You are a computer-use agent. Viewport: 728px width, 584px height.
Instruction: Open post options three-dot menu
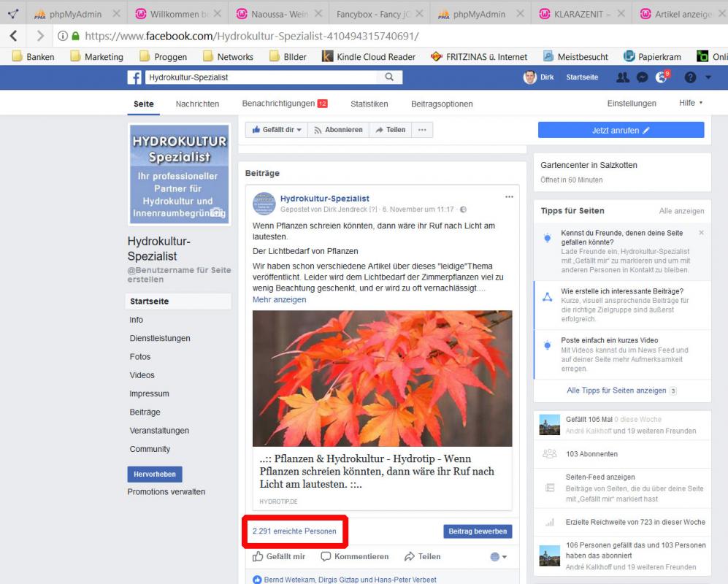tap(509, 197)
